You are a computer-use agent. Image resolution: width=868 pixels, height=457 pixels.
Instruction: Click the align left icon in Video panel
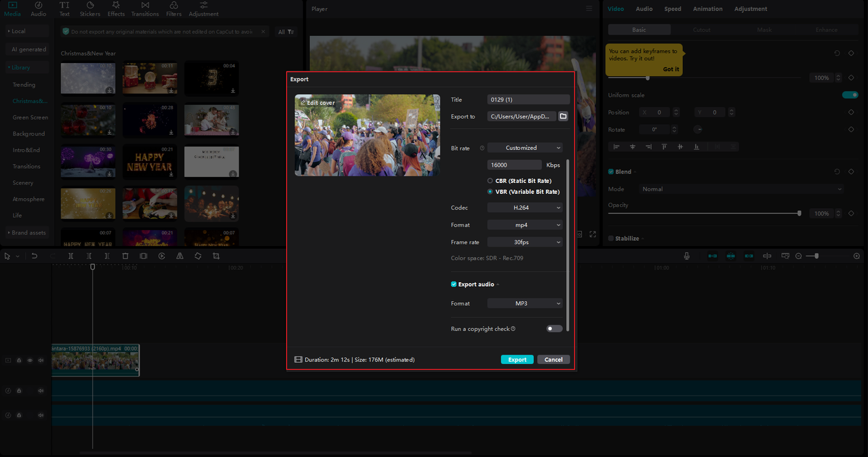coord(616,146)
